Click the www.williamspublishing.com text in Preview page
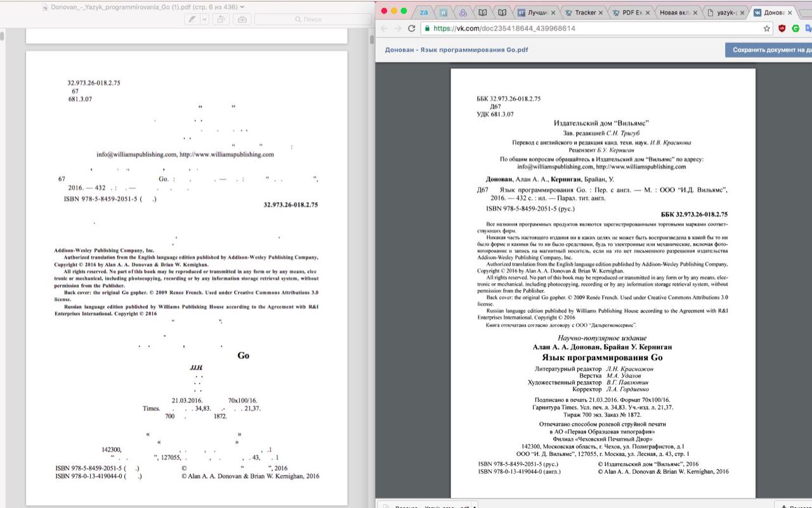The height and width of the screenshot is (508, 812). (226, 154)
